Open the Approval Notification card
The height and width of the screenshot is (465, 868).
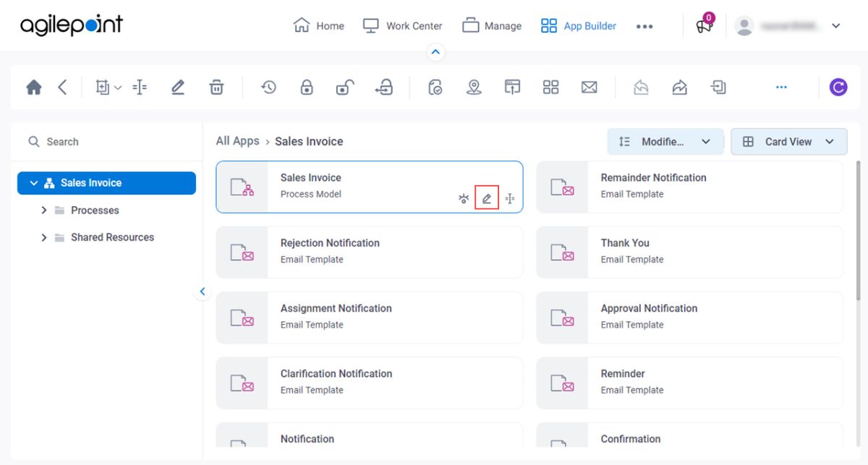click(689, 317)
